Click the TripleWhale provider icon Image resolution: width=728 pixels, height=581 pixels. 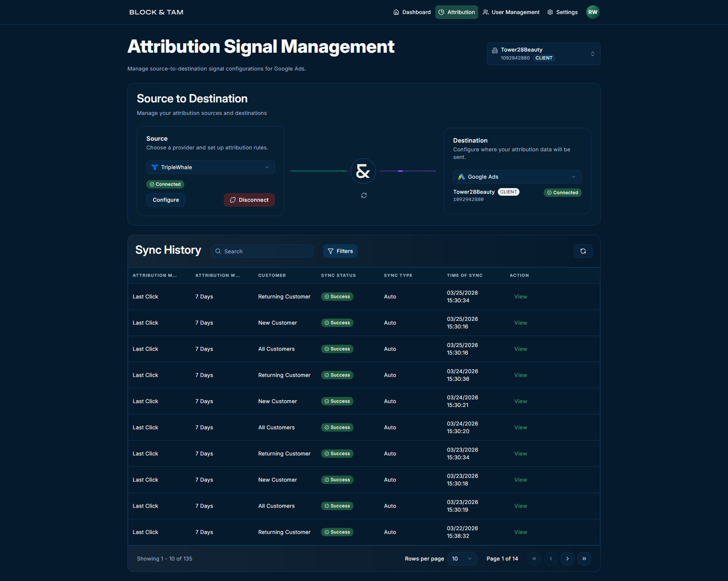coord(154,167)
